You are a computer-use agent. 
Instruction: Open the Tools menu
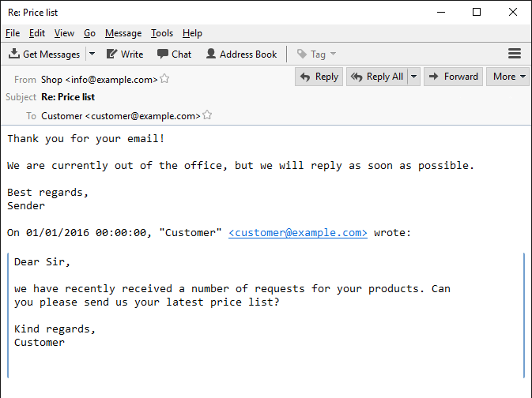pyautogui.click(x=162, y=33)
